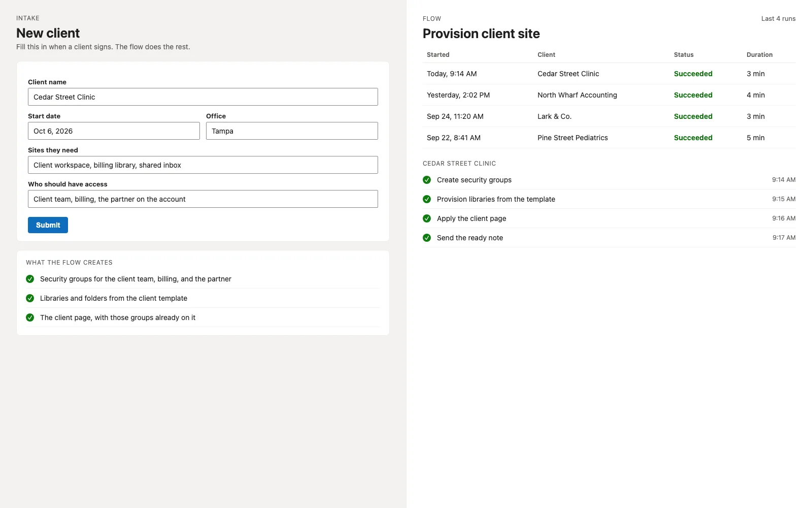Click the 5 min duration value
812x508 pixels.
(755, 138)
